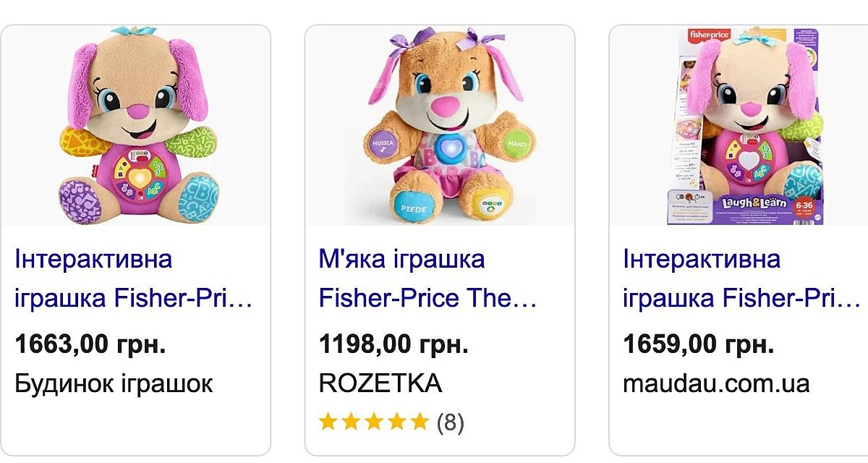Select the 'Будинок іграшок' store name

point(114,383)
